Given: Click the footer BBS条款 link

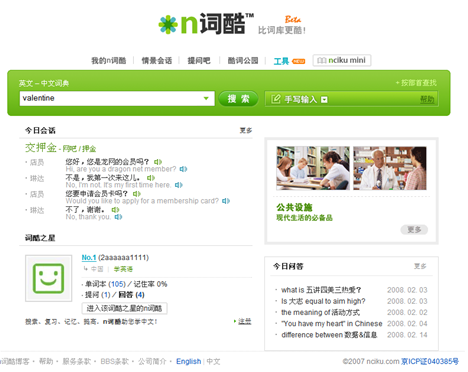Looking at the screenshot, I should [x=115, y=361].
